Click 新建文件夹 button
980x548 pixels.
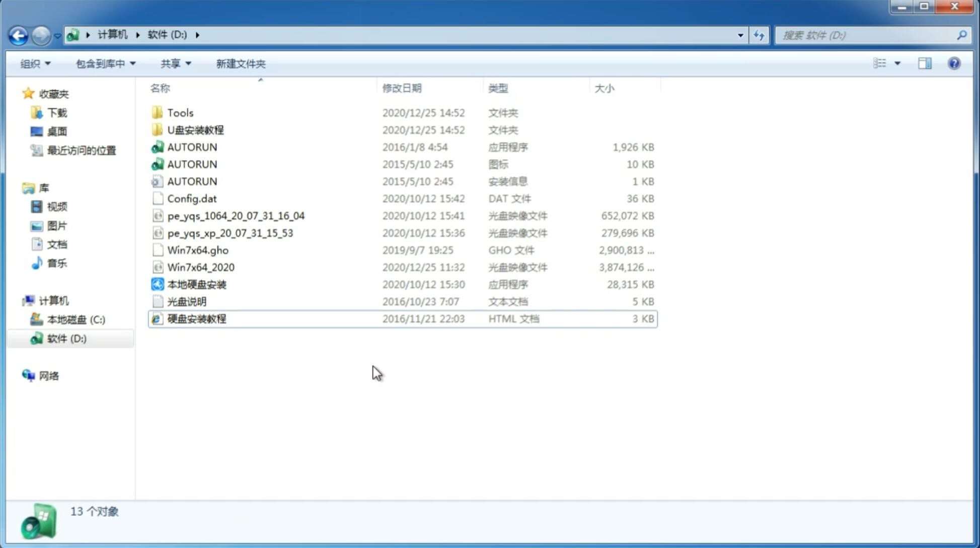pyautogui.click(x=240, y=63)
